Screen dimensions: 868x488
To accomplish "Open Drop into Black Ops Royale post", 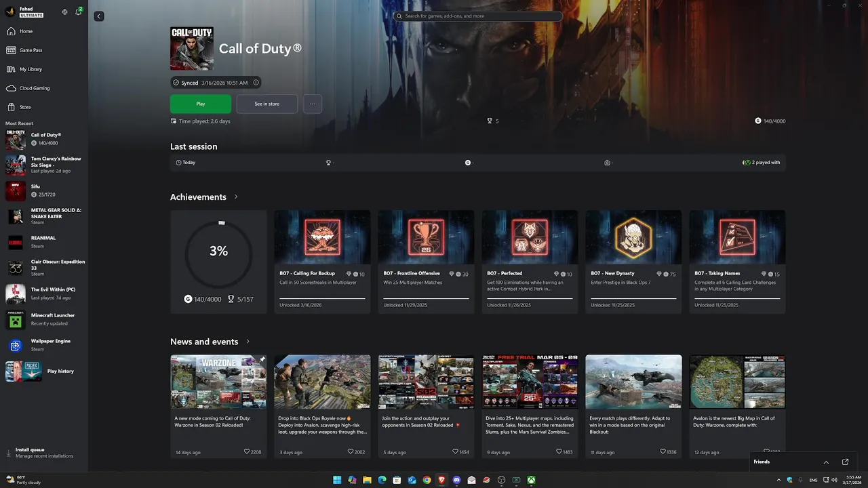I will point(322,405).
